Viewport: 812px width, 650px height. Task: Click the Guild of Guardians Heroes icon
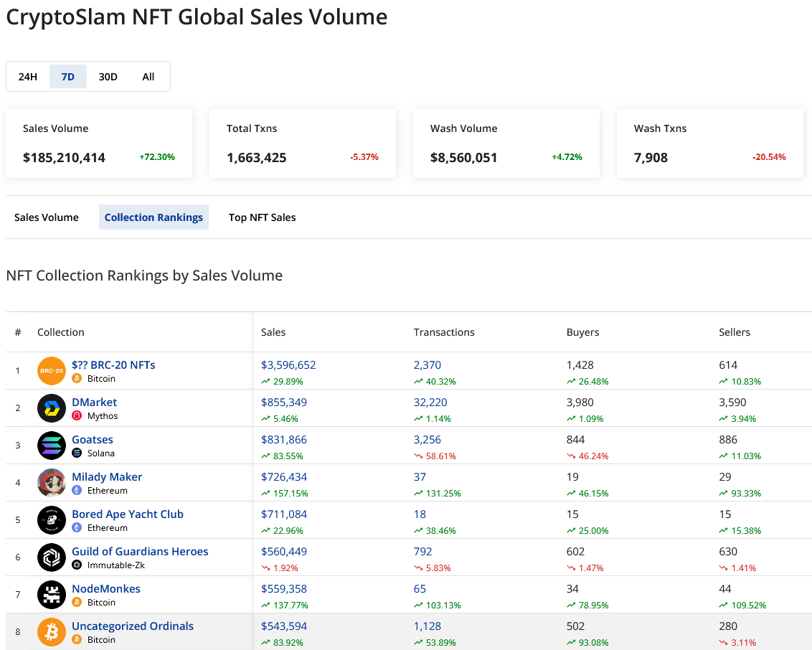point(51,557)
